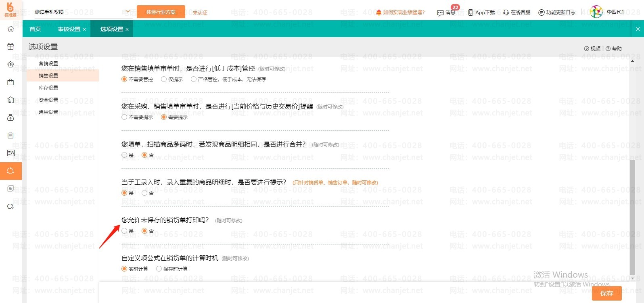Image resolution: width=644 pixels, height=303 pixels.
Task: Select the 仅提示 radio option
Action: (x=164, y=79)
